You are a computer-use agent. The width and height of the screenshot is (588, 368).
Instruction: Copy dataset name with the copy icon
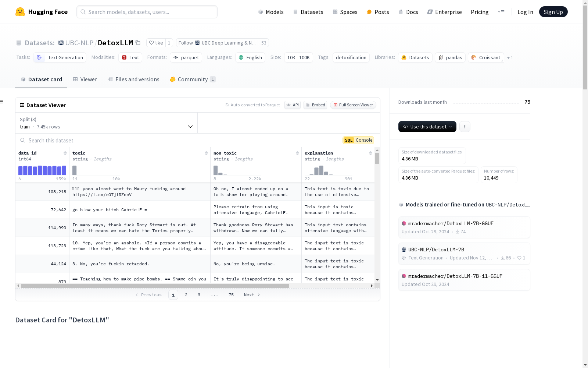pos(138,43)
